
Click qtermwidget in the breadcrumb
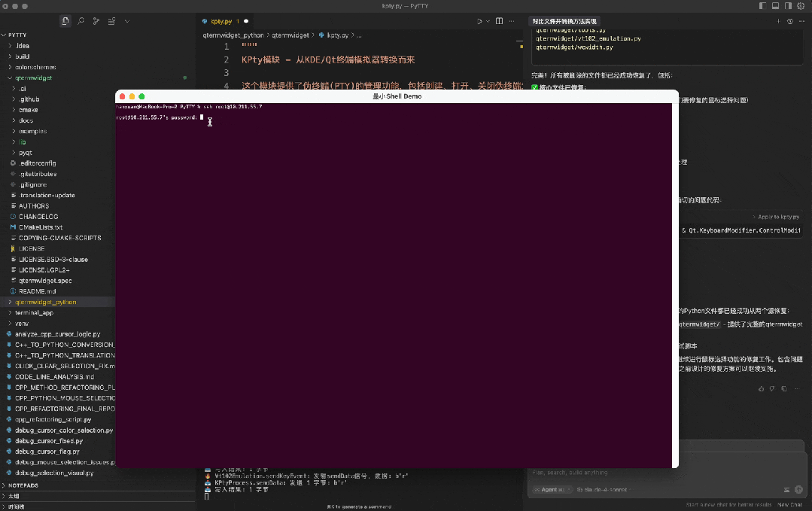[x=290, y=35]
